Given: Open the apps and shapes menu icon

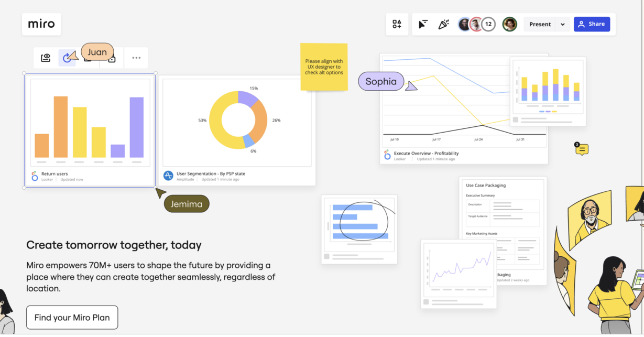Looking at the screenshot, I should point(397,24).
